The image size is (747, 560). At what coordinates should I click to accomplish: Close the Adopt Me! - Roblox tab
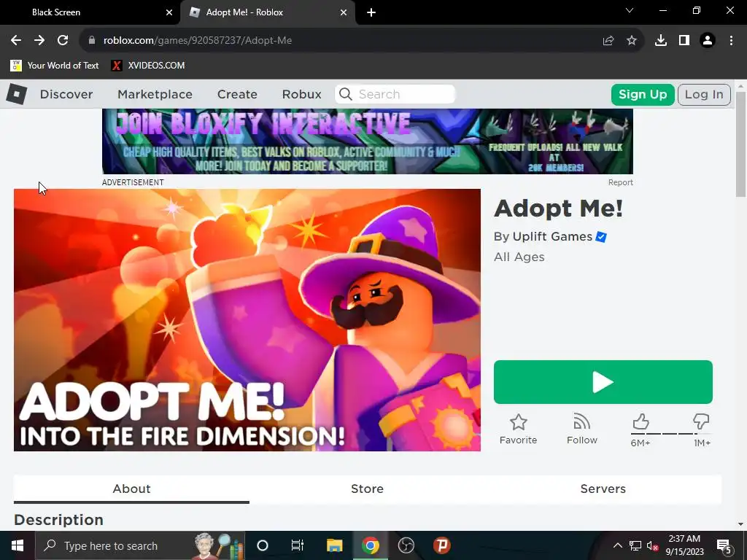click(x=344, y=12)
